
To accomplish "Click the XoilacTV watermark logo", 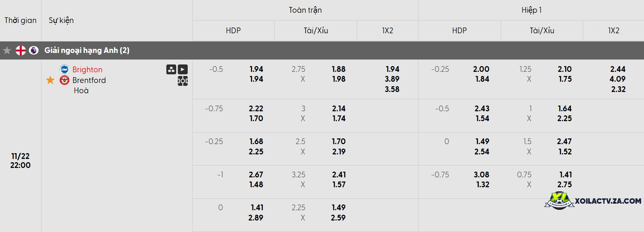I will 593,201.
